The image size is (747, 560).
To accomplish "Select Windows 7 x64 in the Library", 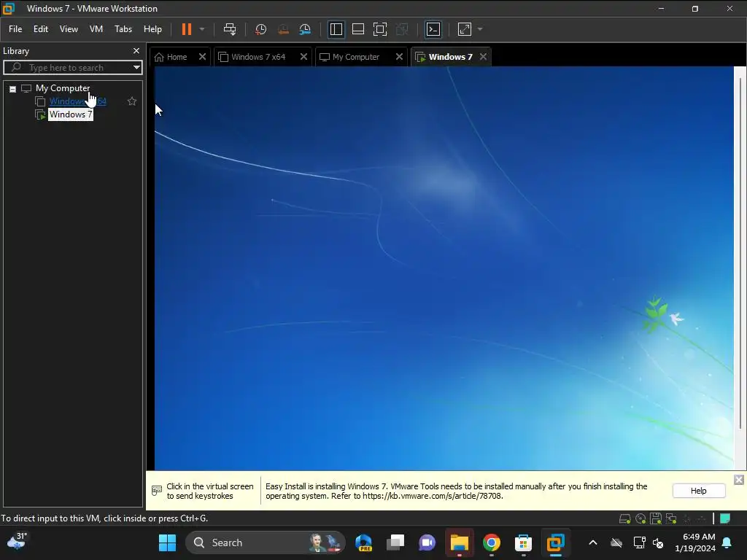I will 77,101.
